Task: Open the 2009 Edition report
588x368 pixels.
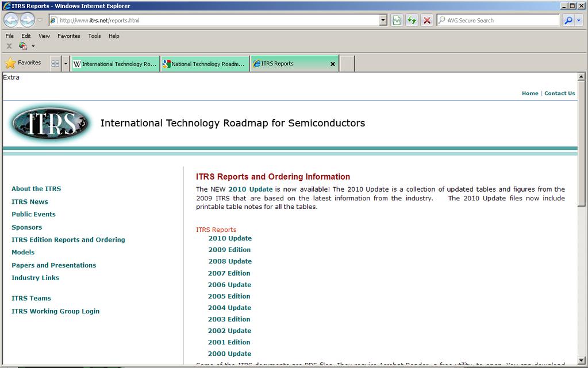Action: (229, 250)
